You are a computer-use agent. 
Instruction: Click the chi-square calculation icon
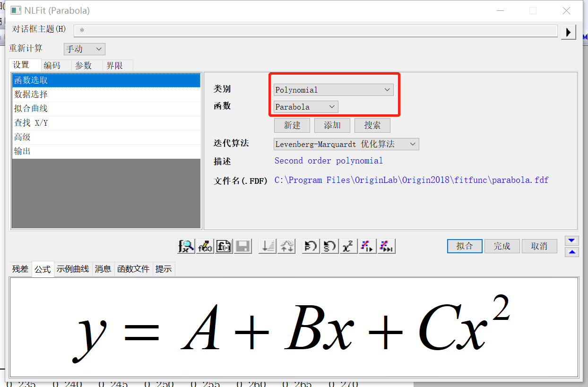(348, 246)
